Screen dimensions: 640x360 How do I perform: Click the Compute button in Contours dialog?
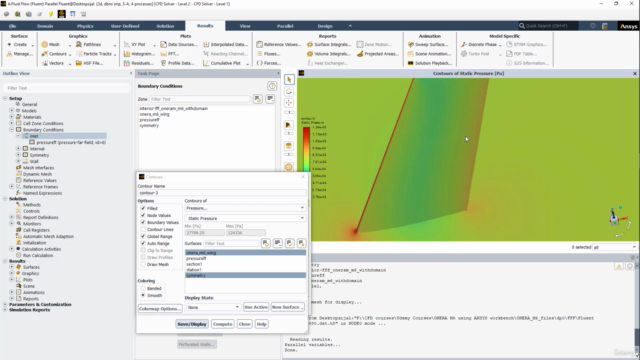tap(222, 324)
